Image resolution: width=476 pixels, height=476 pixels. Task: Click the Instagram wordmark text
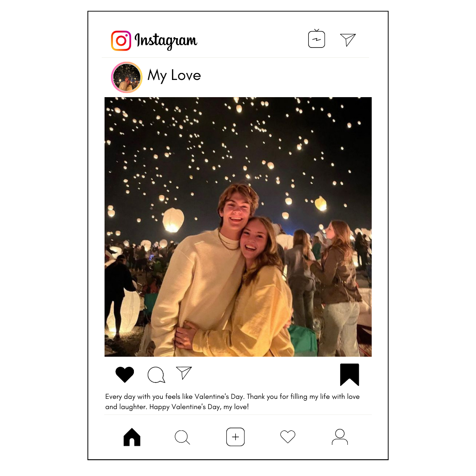coord(166,41)
